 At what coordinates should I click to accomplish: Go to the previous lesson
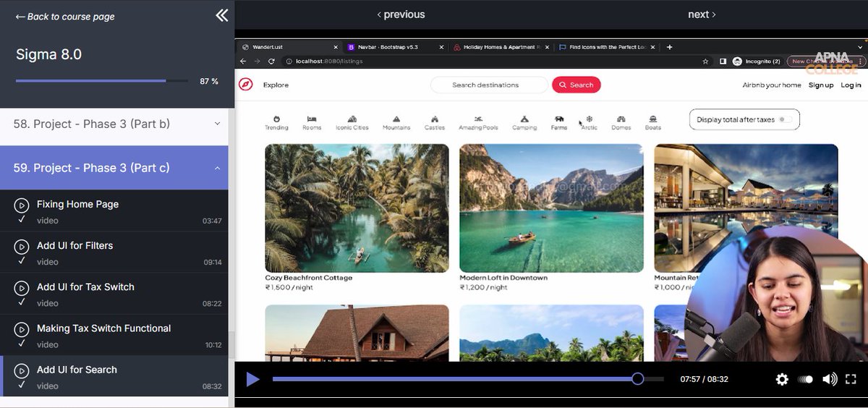(x=401, y=14)
